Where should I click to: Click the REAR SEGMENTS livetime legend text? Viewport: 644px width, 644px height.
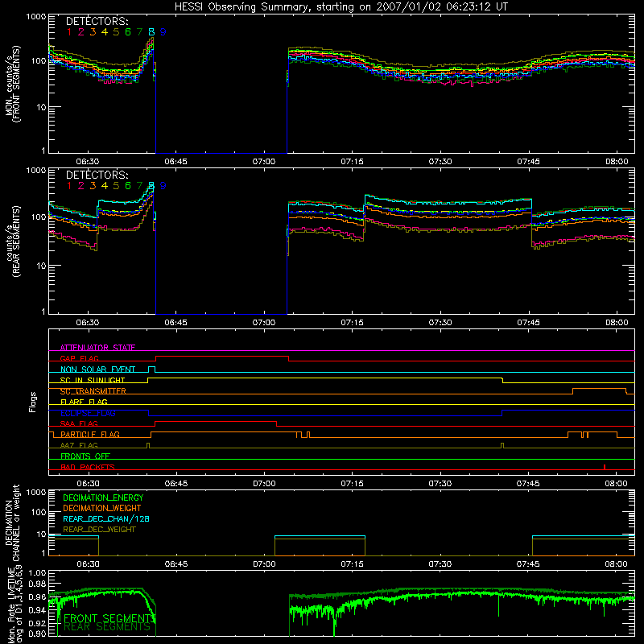coord(107,627)
